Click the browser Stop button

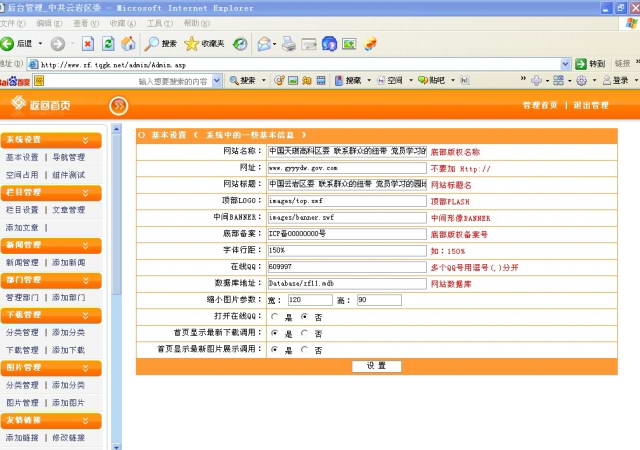pyautogui.click(x=88, y=44)
